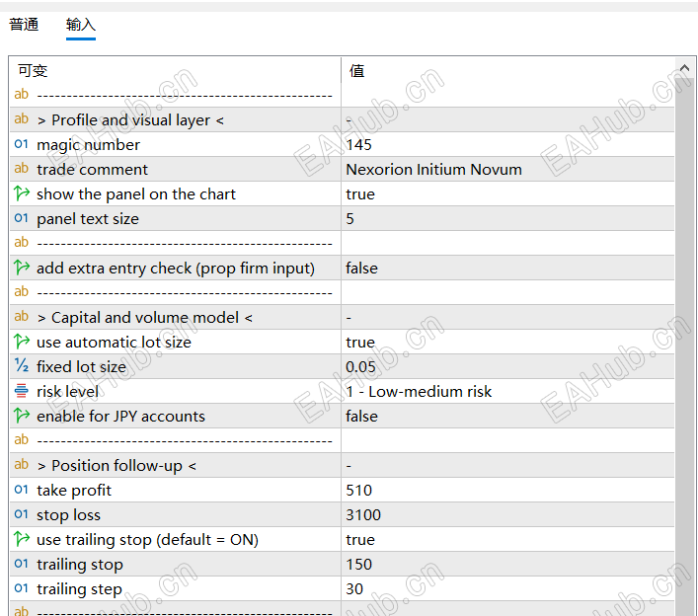The image size is (698, 616).
Task: Select 'add extra entry check (prop firm input)' label
Action: click(x=176, y=268)
